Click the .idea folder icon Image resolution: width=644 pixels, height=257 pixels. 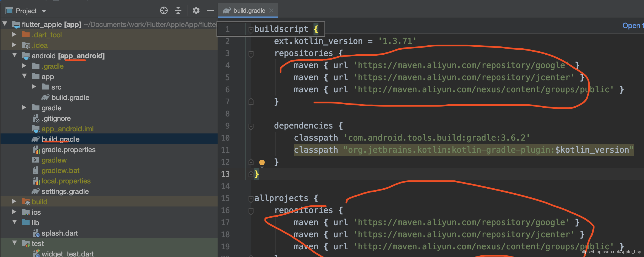[x=26, y=45]
